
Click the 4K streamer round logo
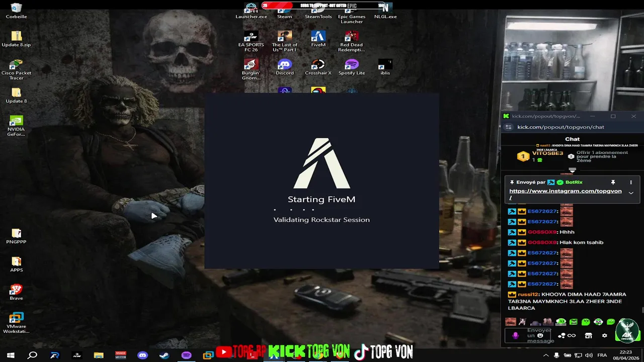click(x=627, y=330)
